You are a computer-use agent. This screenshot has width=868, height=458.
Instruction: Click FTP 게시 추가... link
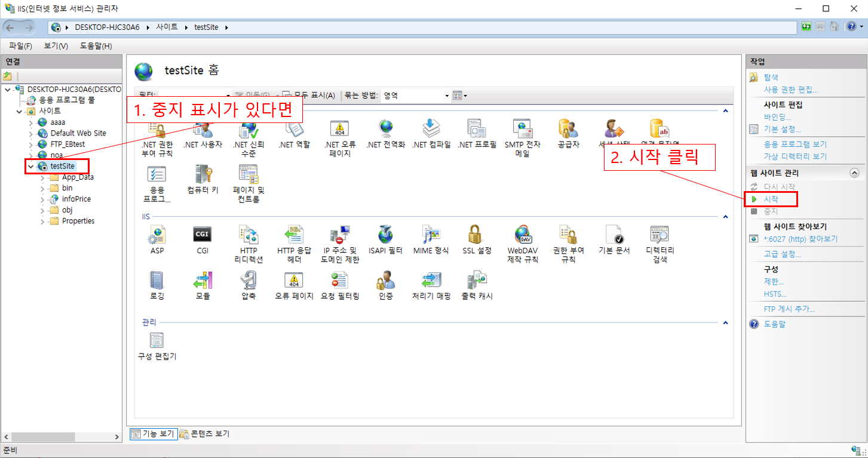pyautogui.click(x=789, y=309)
